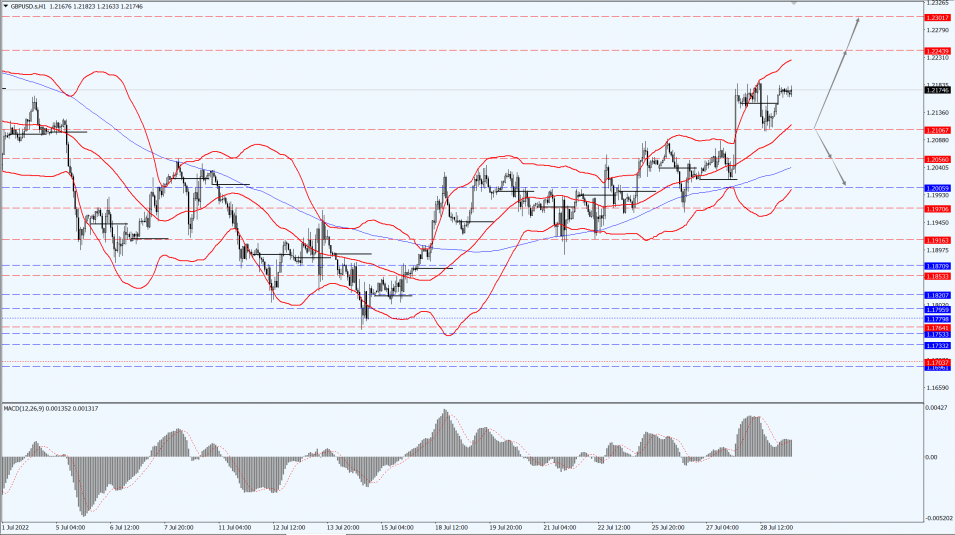Select the blue 1.18709 price level label

tap(937, 266)
